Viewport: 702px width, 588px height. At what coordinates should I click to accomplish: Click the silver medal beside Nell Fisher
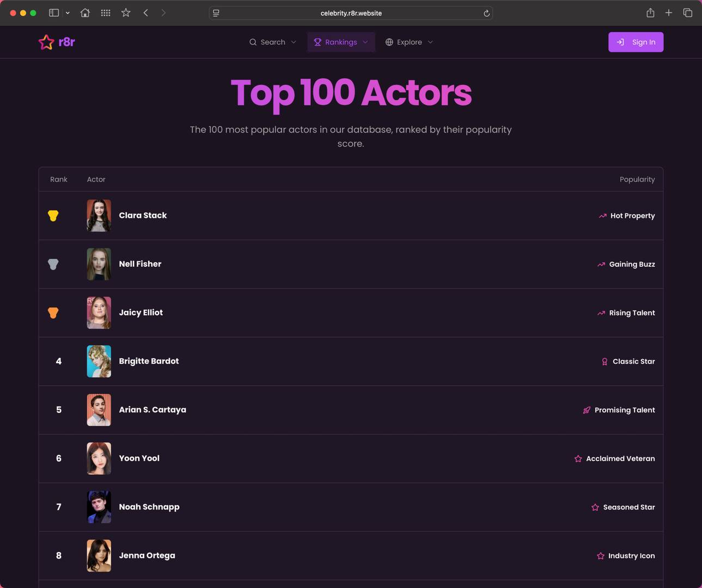[x=53, y=264]
